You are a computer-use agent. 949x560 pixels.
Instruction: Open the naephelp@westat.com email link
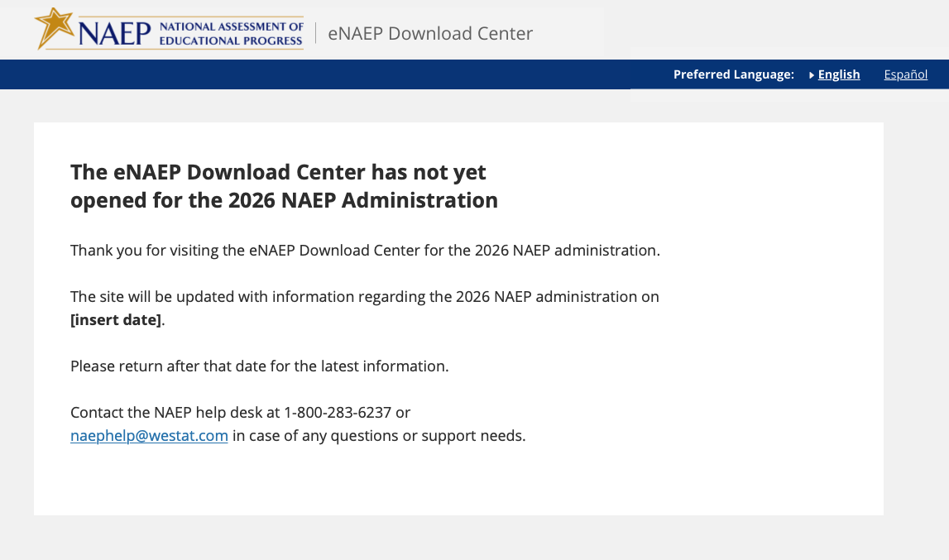point(149,436)
